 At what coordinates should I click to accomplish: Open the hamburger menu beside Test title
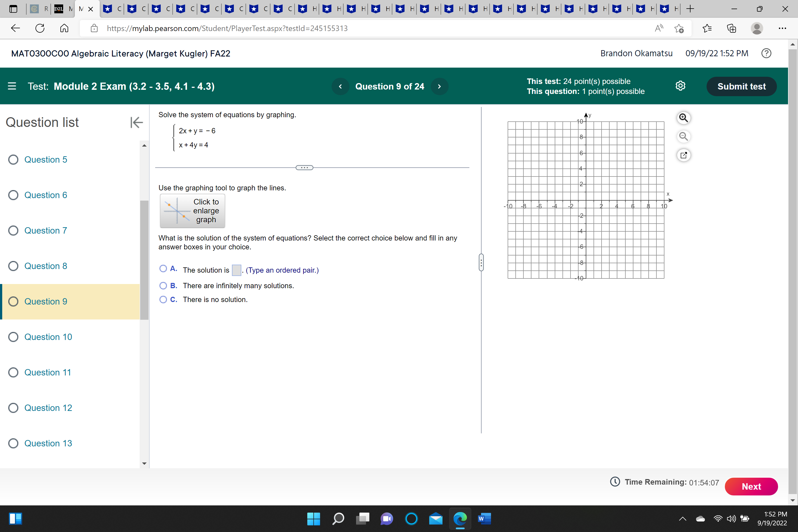(x=12, y=86)
